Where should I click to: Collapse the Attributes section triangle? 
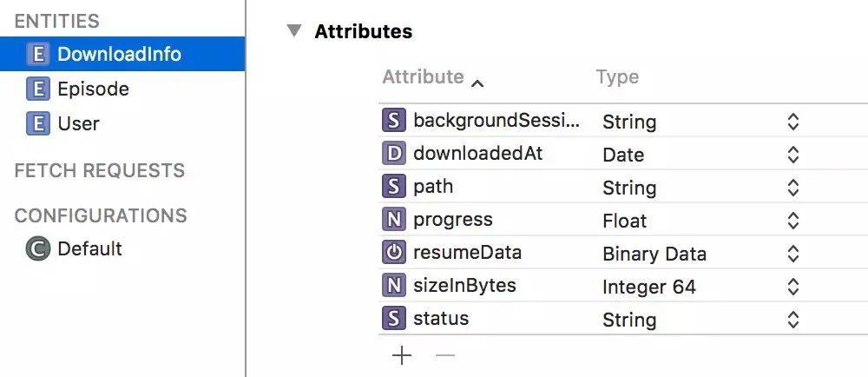point(295,31)
